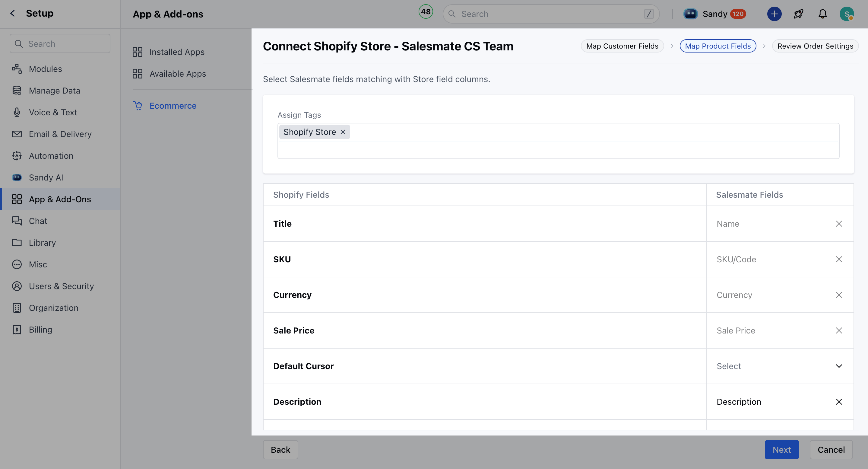Clear the Currency field mapping

(839, 295)
